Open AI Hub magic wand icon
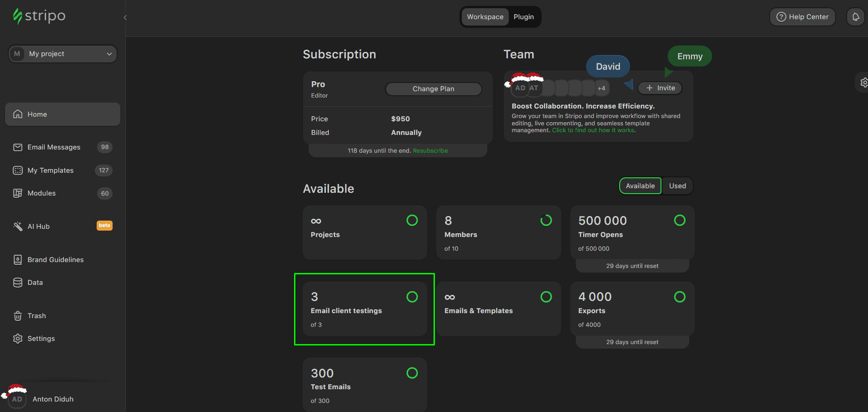This screenshot has height=412, width=868. [x=18, y=227]
